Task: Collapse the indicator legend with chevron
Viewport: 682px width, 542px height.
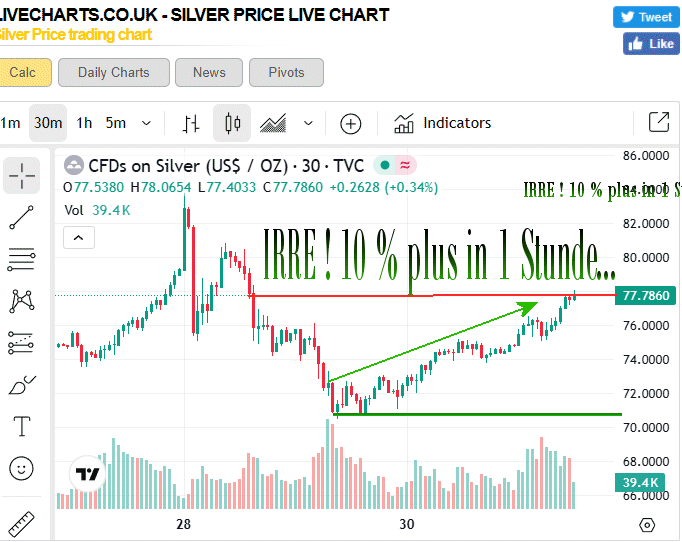Action: [x=78, y=237]
